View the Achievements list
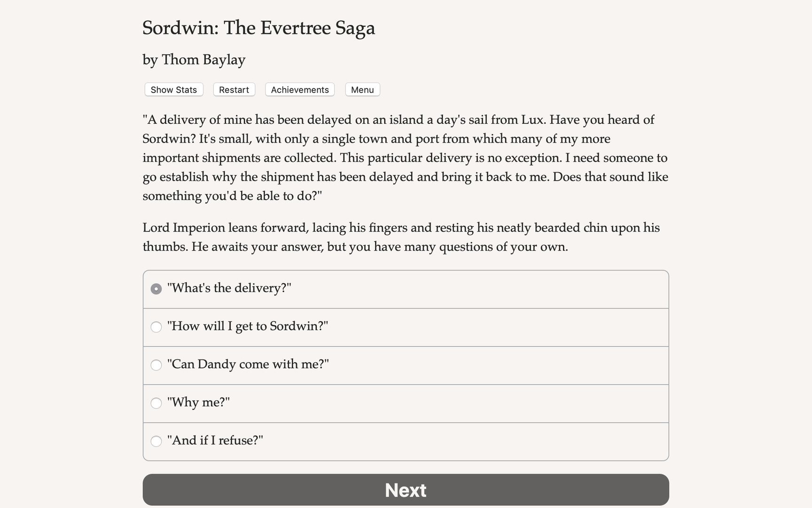The height and width of the screenshot is (508, 812). pyautogui.click(x=299, y=89)
